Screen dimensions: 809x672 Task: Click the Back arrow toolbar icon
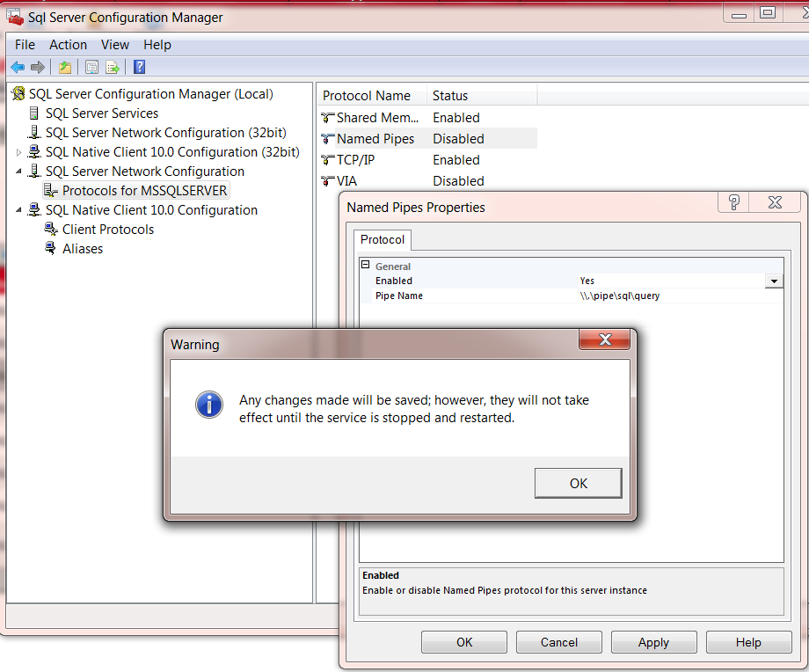(18, 67)
